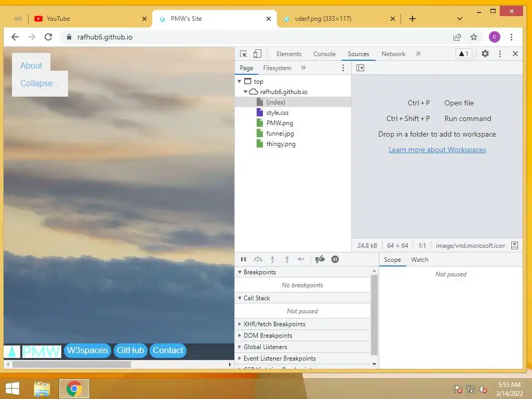Show more DevTools tabs chevron
This screenshot has height=399, width=532.
coord(418,54)
